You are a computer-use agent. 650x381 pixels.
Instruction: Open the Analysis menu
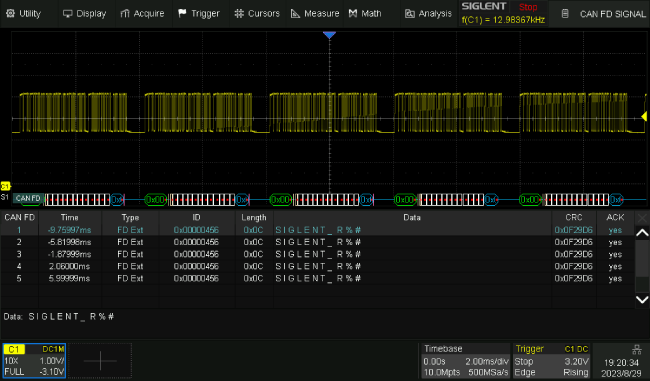(x=428, y=14)
